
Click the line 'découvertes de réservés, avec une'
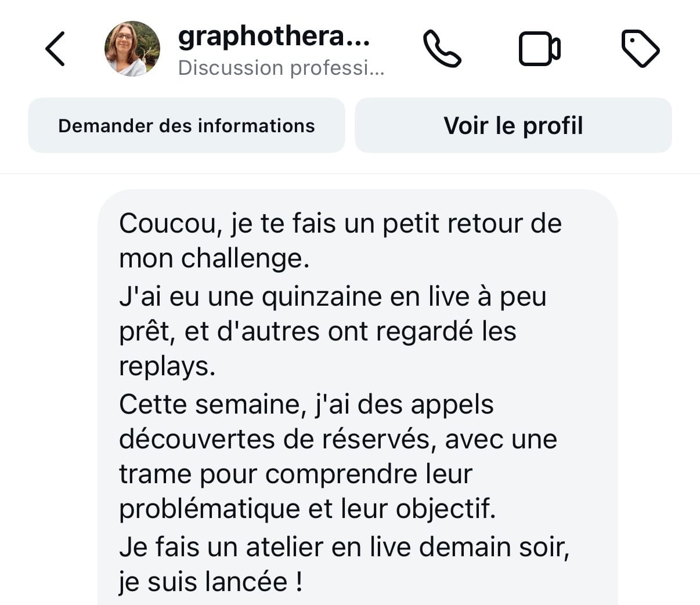[x=338, y=439]
